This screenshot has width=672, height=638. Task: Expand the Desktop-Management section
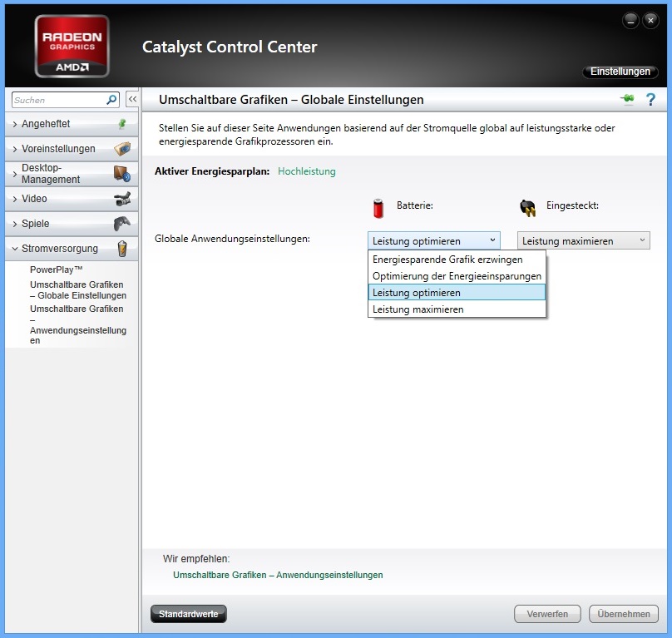(x=15, y=174)
